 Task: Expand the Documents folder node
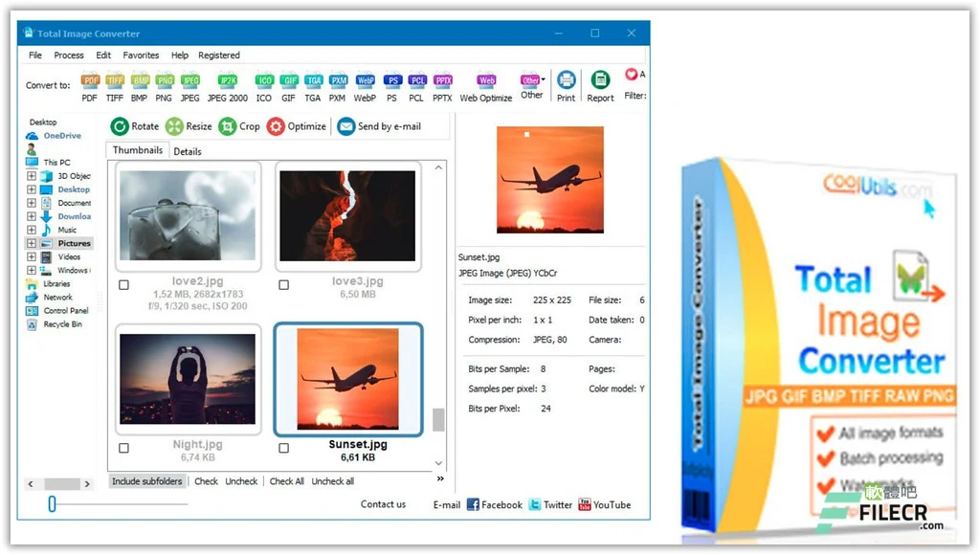[32, 203]
